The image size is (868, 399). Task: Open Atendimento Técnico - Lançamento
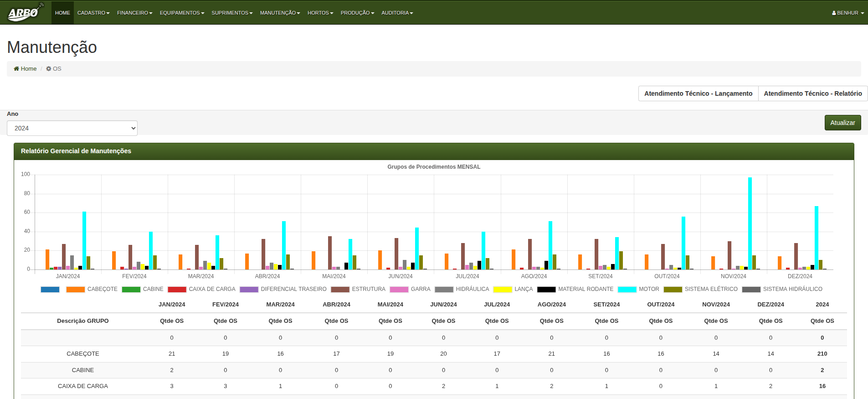point(698,93)
